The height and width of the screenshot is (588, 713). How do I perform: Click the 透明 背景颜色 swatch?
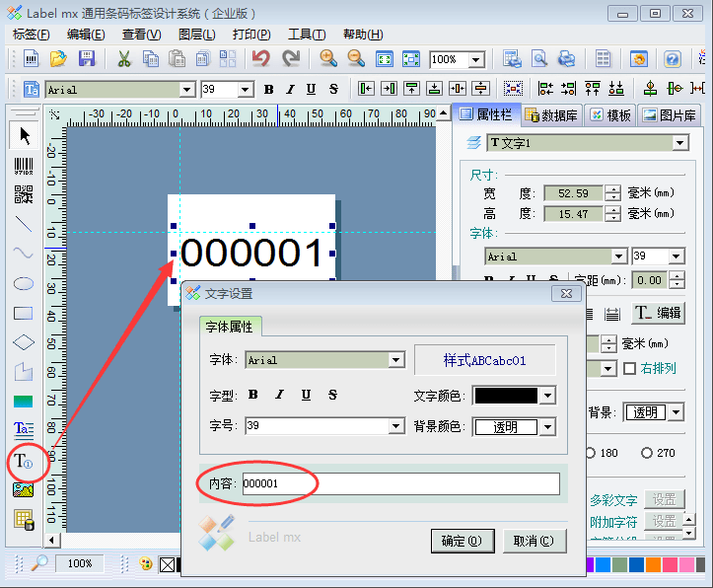pyautogui.click(x=506, y=427)
